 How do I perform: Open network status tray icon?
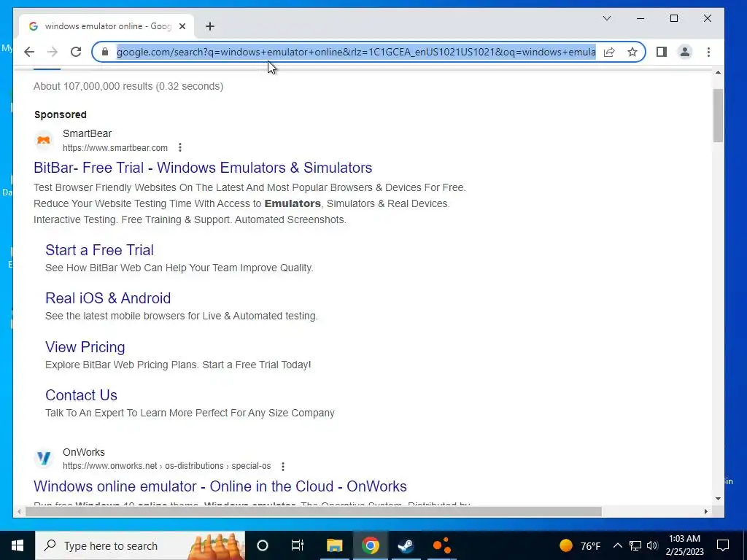click(635, 545)
